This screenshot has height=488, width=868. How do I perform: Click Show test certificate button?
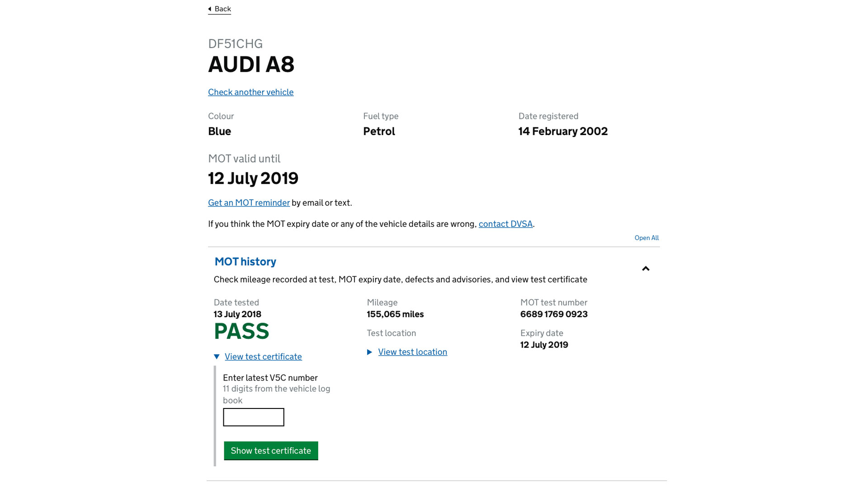pyautogui.click(x=271, y=450)
